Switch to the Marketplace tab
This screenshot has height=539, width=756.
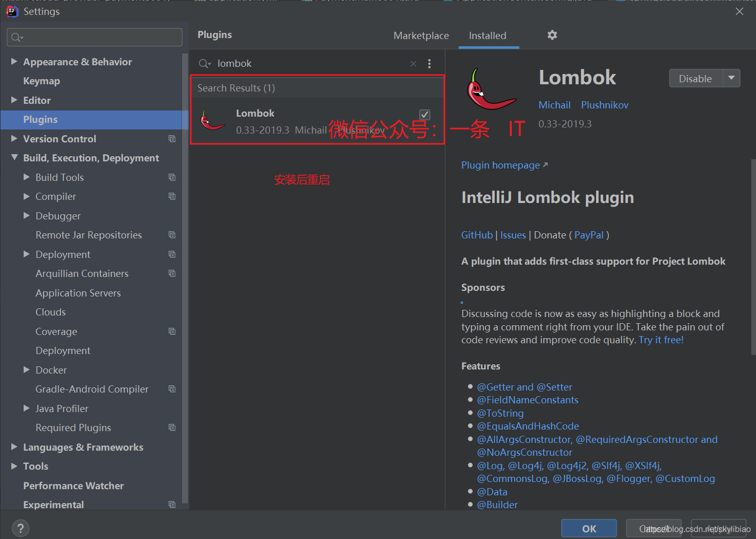click(421, 35)
